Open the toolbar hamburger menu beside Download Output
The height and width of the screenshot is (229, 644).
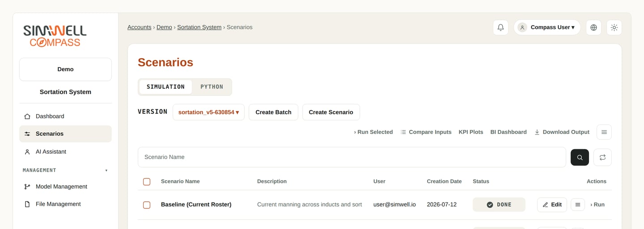[x=604, y=132]
